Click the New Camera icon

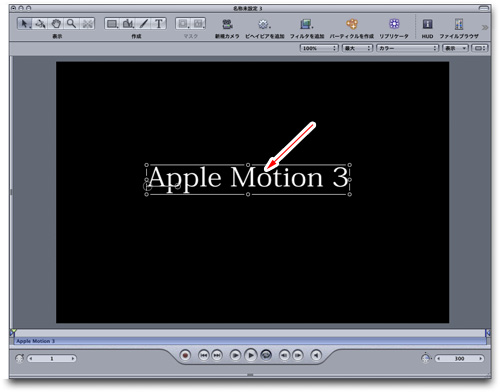227,24
